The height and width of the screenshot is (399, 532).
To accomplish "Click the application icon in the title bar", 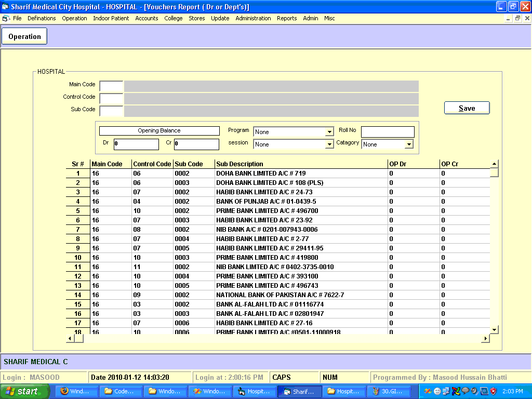I will 5,7.
